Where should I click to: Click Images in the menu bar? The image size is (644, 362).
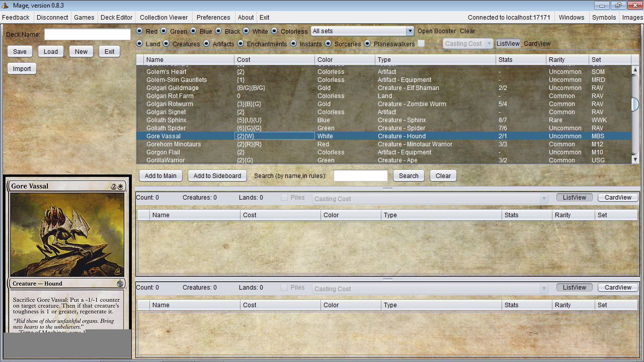coord(632,17)
